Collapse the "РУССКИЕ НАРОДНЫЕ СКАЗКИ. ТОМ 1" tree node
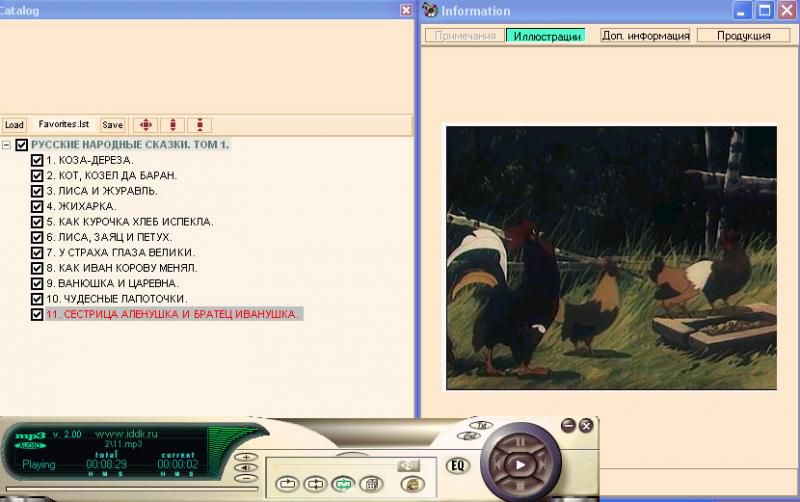The height and width of the screenshot is (502, 800). 7,145
